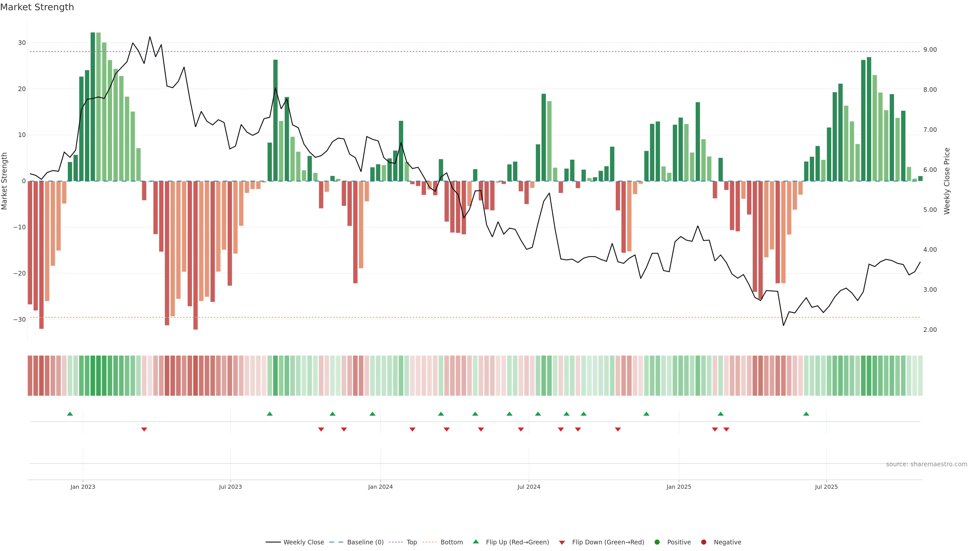Click the Weekly Close Price axis title
Screen dimensions: 980x551
point(947,181)
